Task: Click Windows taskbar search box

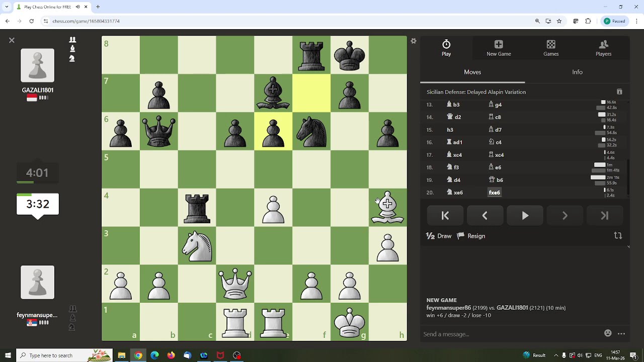Action: coord(64,355)
